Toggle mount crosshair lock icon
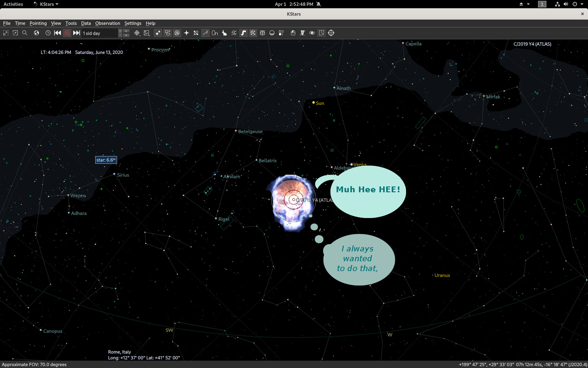The width and height of the screenshot is (588, 368). tap(331, 33)
